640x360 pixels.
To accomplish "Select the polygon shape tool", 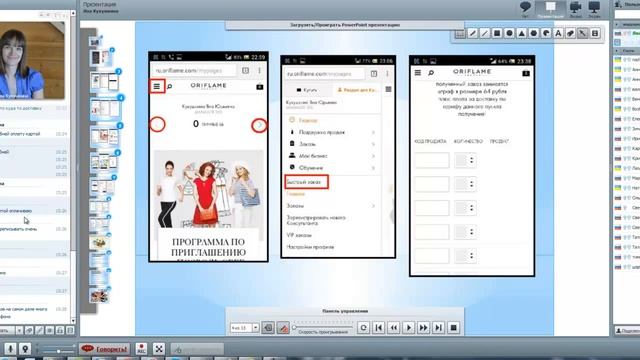I will click(533, 33).
